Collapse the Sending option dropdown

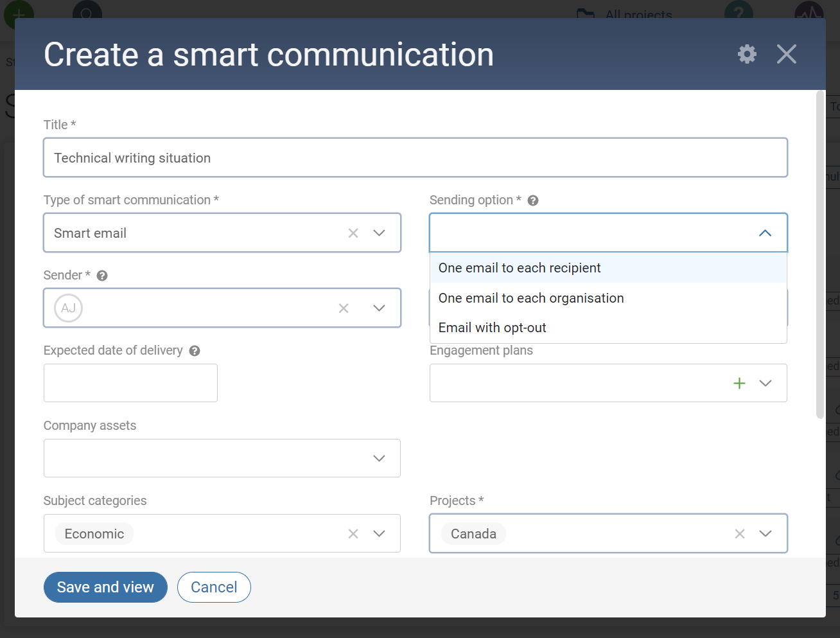coord(765,233)
